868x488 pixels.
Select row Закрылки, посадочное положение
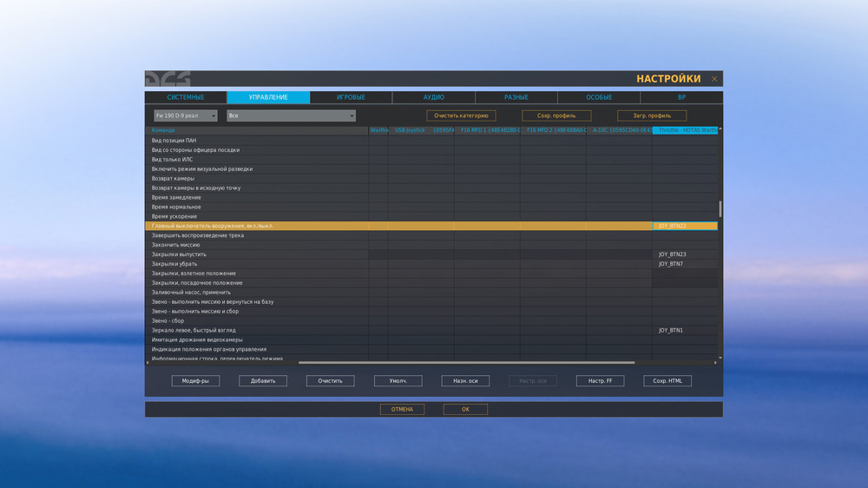pos(431,282)
